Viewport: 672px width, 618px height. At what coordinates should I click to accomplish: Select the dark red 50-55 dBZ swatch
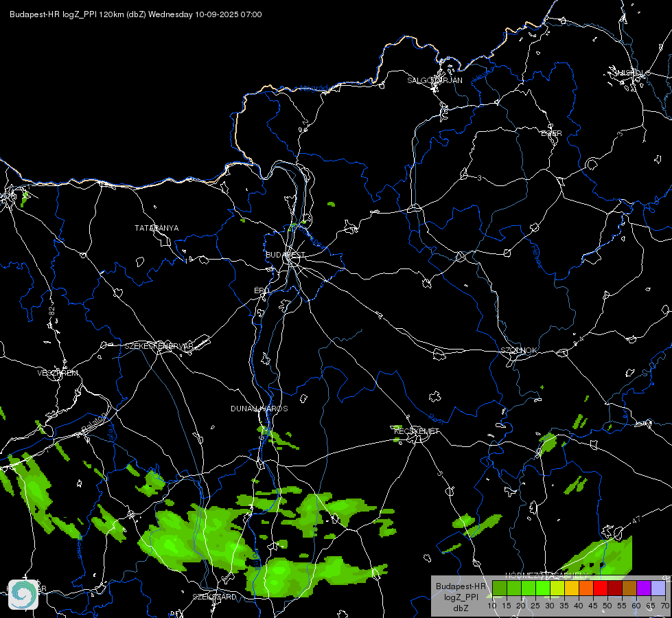(x=615, y=588)
